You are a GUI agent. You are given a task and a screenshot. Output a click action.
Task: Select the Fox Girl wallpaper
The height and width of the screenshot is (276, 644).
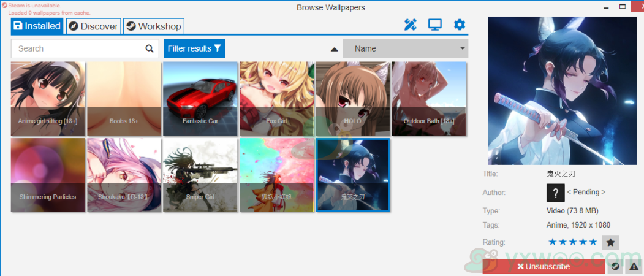click(277, 99)
